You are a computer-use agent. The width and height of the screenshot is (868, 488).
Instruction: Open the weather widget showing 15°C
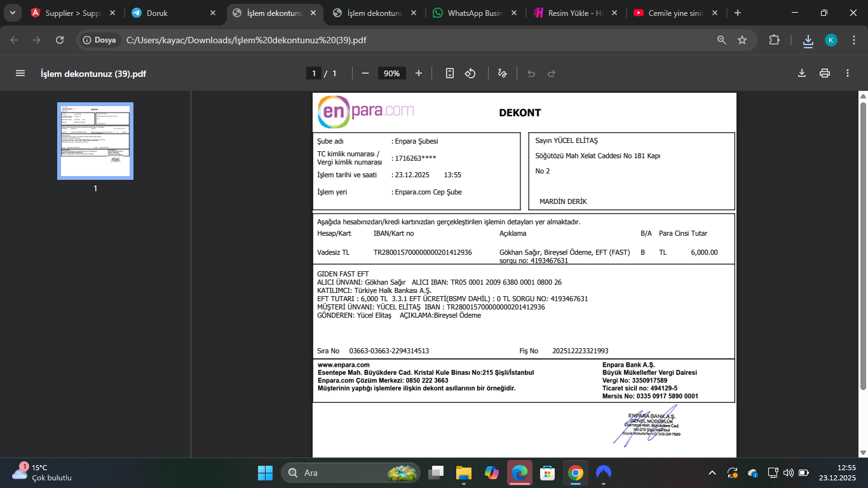point(43,473)
